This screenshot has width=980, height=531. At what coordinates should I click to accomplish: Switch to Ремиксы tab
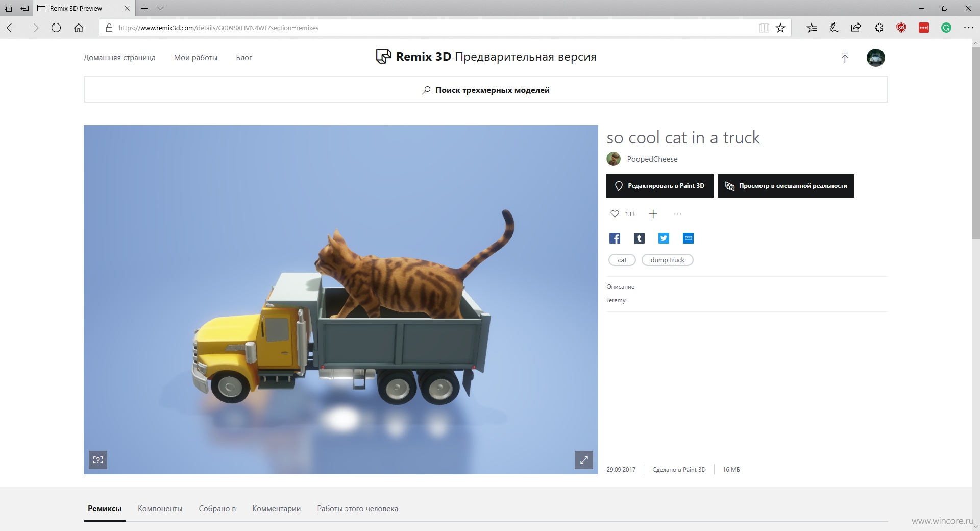(105, 509)
